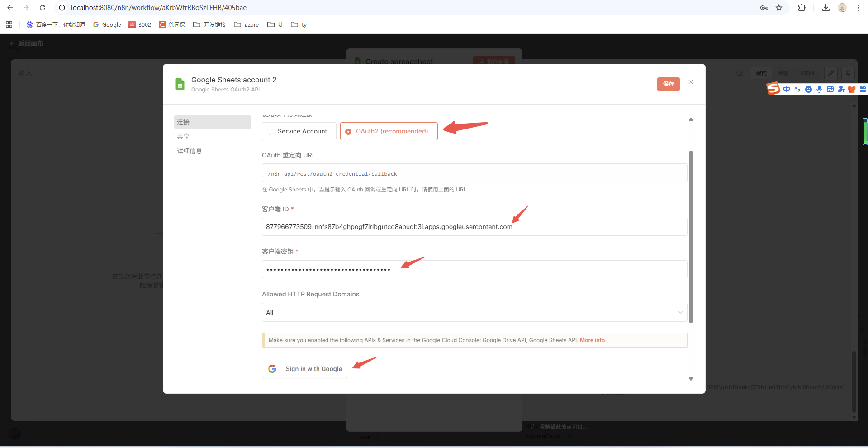Image resolution: width=868 pixels, height=448 pixels.
Task: Open the Sogou soft keyboard icon
Action: 830,89
